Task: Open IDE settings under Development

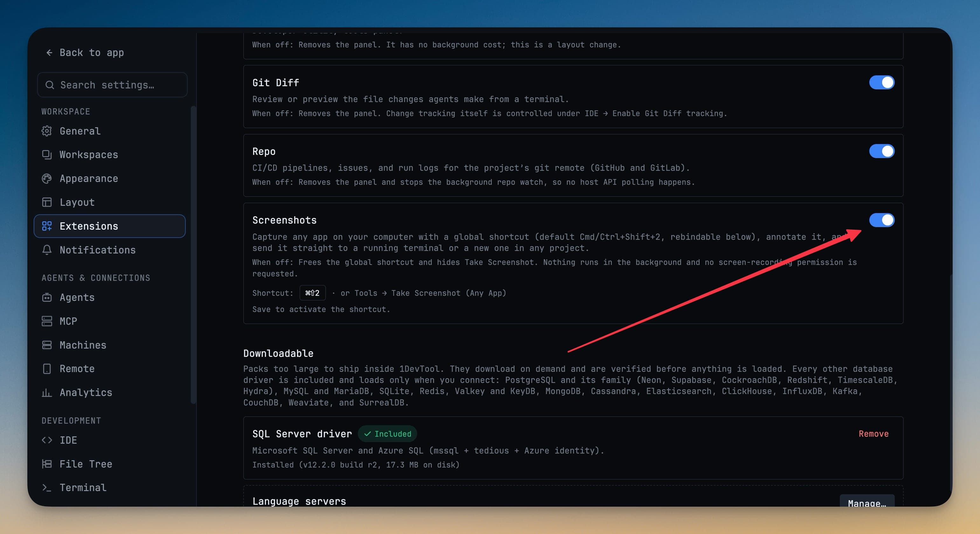Action: click(x=110, y=440)
